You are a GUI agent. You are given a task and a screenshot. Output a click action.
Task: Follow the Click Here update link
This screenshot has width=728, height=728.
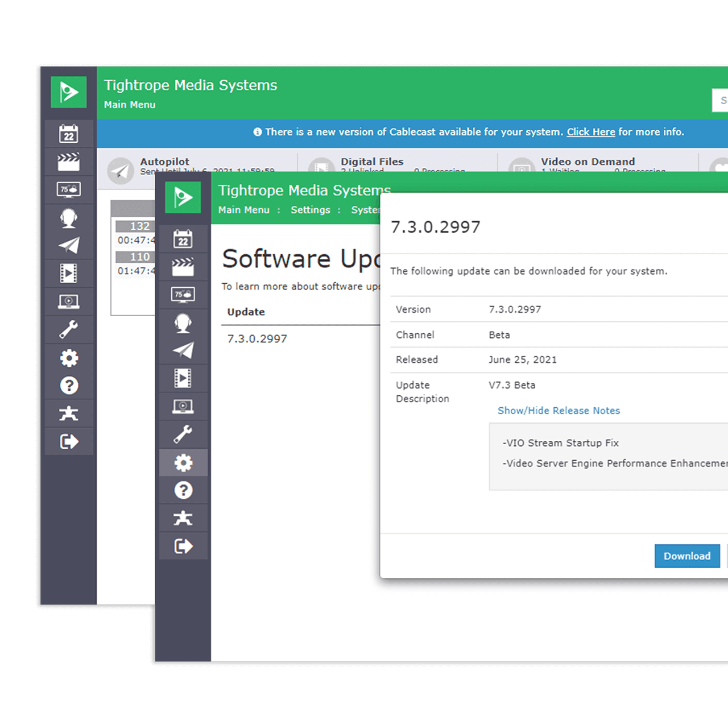pyautogui.click(x=591, y=132)
